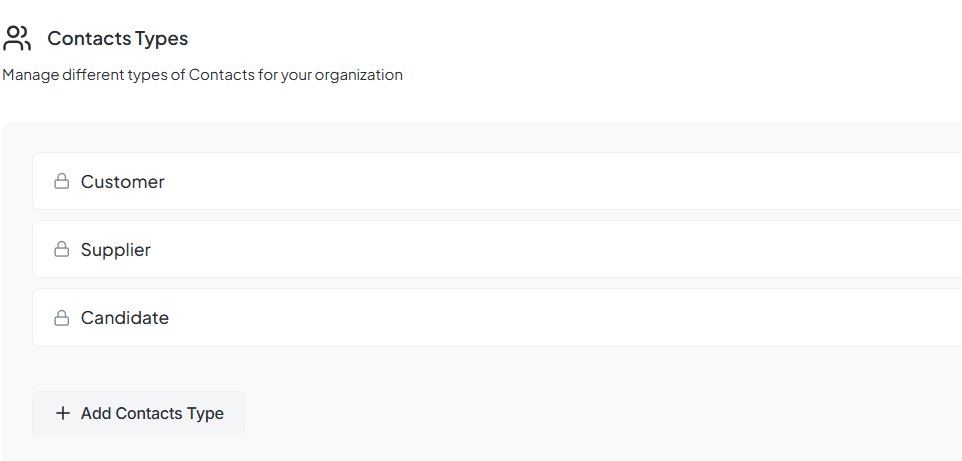The image size is (962, 461).
Task: Click the 'Add Contacts Type' button text
Action: [152, 413]
